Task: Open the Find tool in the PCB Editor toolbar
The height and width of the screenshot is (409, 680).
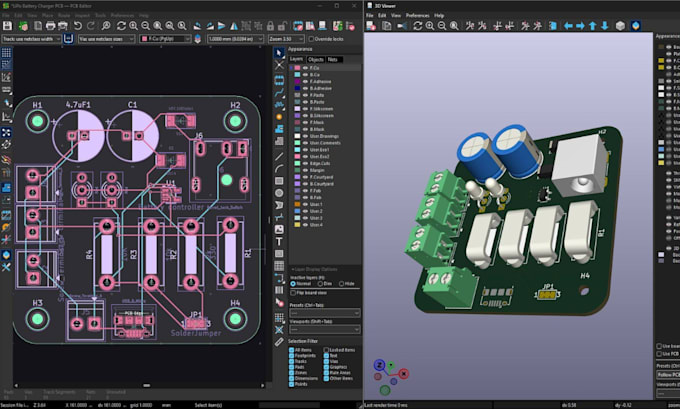Action: (106, 26)
